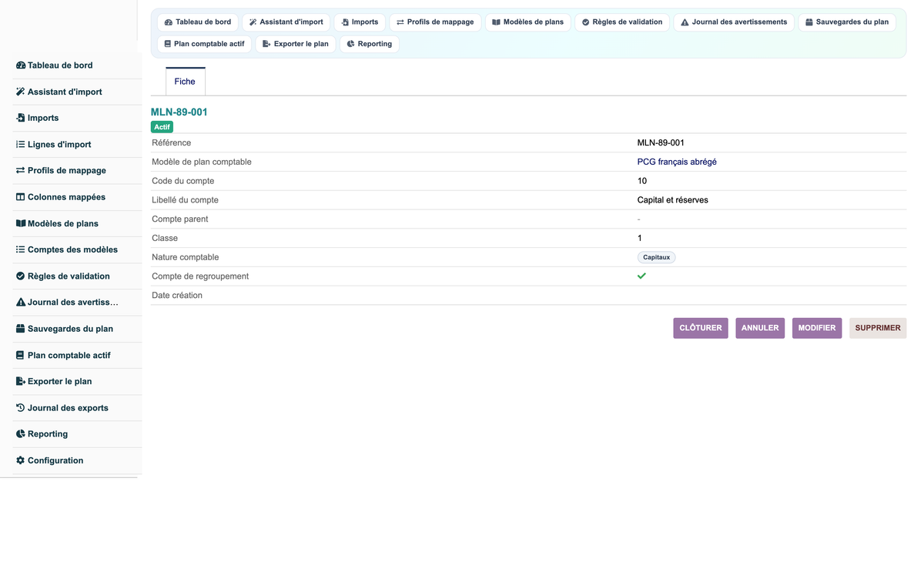Click the list icon beside Comptes des modèles
924x572 pixels.
pos(21,249)
